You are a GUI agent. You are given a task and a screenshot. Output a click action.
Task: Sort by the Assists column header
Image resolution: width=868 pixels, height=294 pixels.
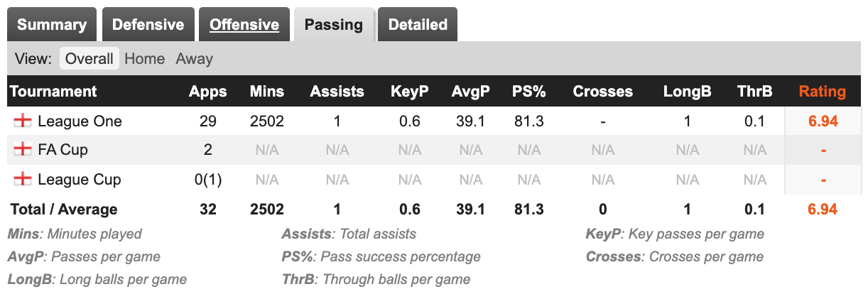click(x=337, y=92)
